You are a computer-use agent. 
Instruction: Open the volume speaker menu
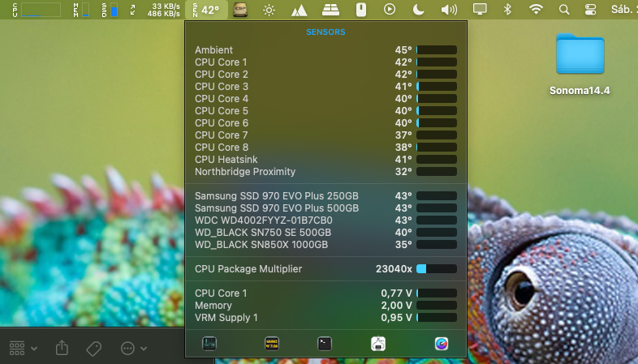(x=449, y=10)
